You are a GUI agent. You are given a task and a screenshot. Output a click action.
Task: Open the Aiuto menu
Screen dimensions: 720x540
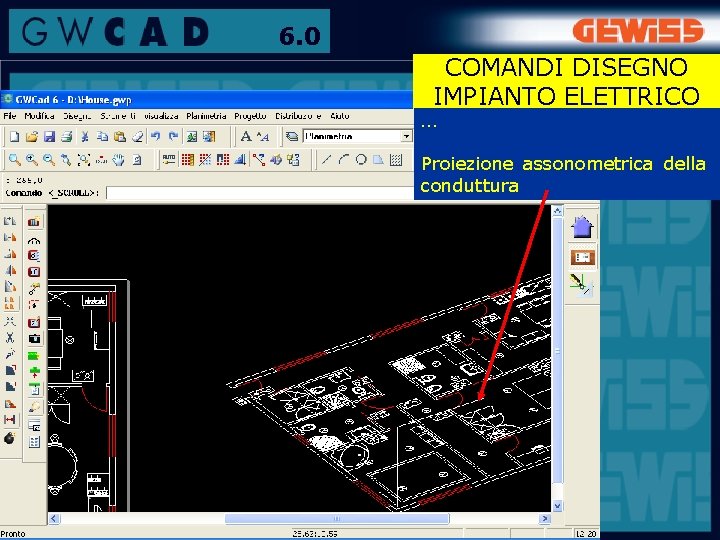click(340, 116)
